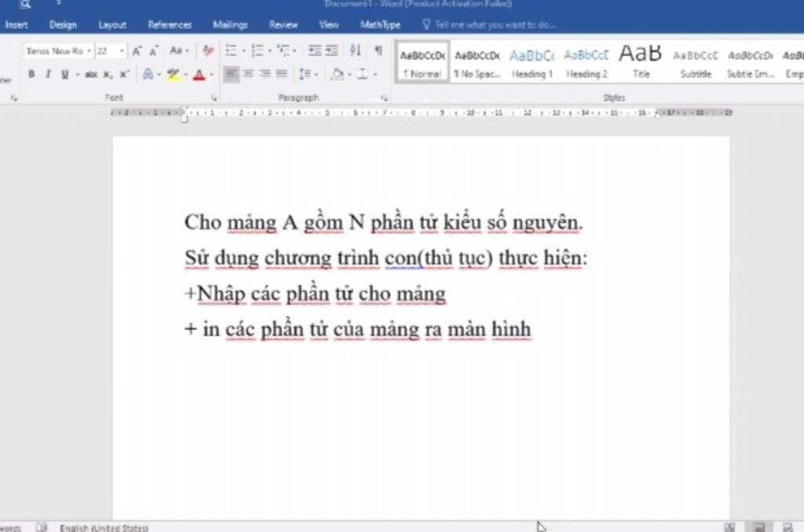Toggle italic formatting
804x532 pixels.
48,75
